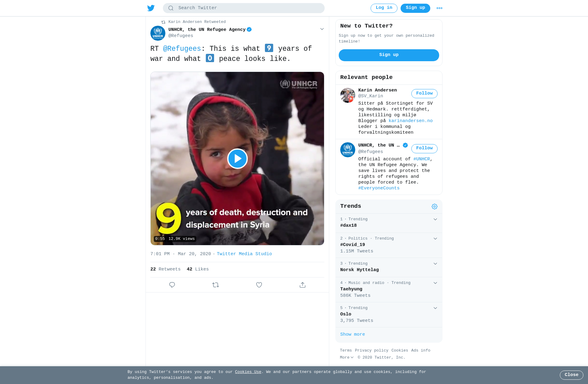Click the Twitter bird logo
Image resolution: width=588 pixels, height=384 pixels.
(151, 8)
